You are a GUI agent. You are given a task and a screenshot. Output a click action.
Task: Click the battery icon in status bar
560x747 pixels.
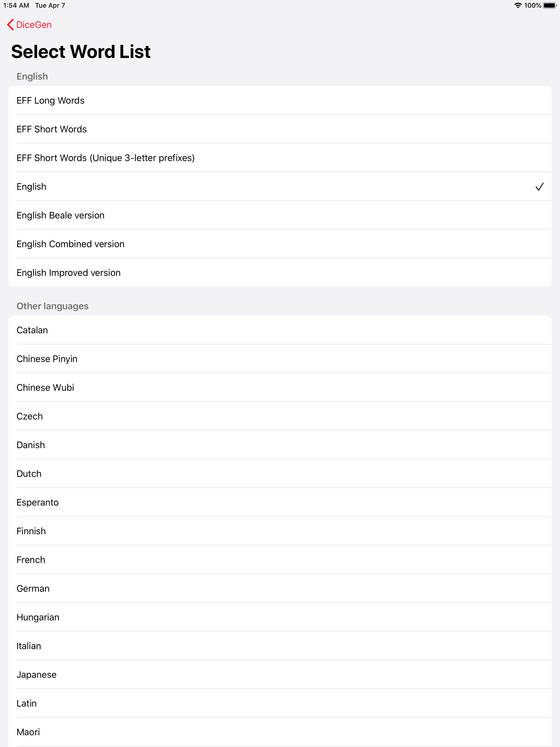pos(549,5)
